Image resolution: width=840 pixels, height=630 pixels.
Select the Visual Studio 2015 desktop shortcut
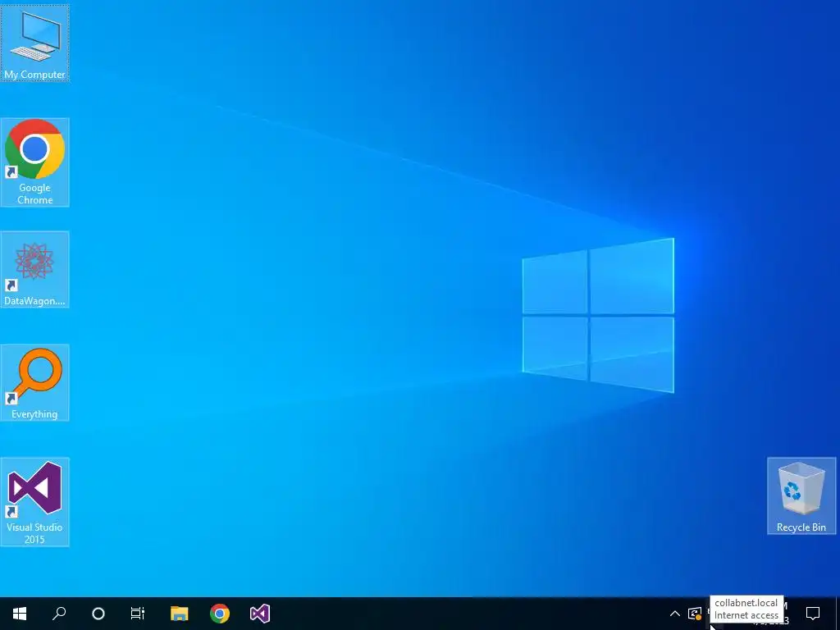point(34,501)
